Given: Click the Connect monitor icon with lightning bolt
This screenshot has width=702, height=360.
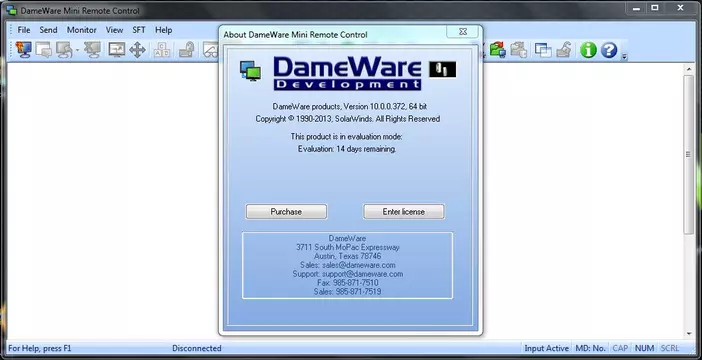Looking at the screenshot, I should (x=23, y=50).
